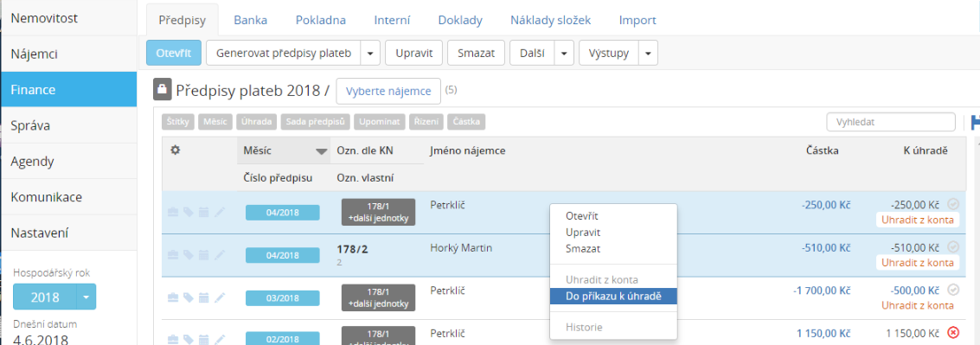Click briefcase icon in the 03/2018 row
The width and height of the screenshot is (980, 345).
173,297
